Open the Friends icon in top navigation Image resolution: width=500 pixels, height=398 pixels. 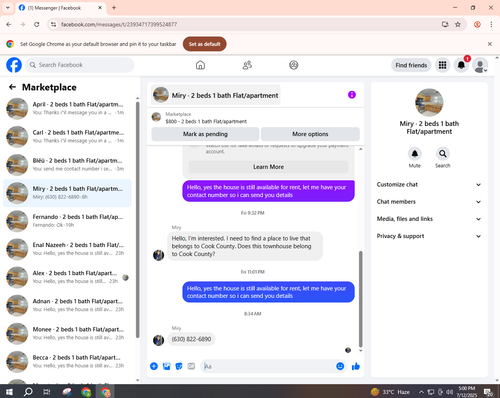click(x=247, y=65)
